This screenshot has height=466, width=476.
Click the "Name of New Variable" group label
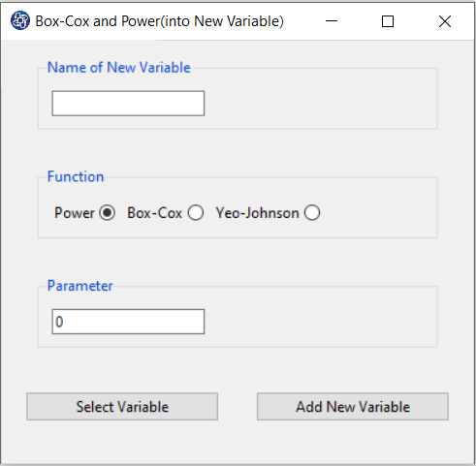pos(119,68)
